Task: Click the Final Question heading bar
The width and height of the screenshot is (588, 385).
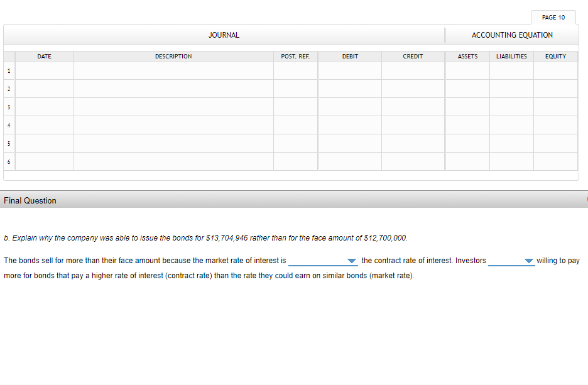Action: pyautogui.click(x=294, y=200)
